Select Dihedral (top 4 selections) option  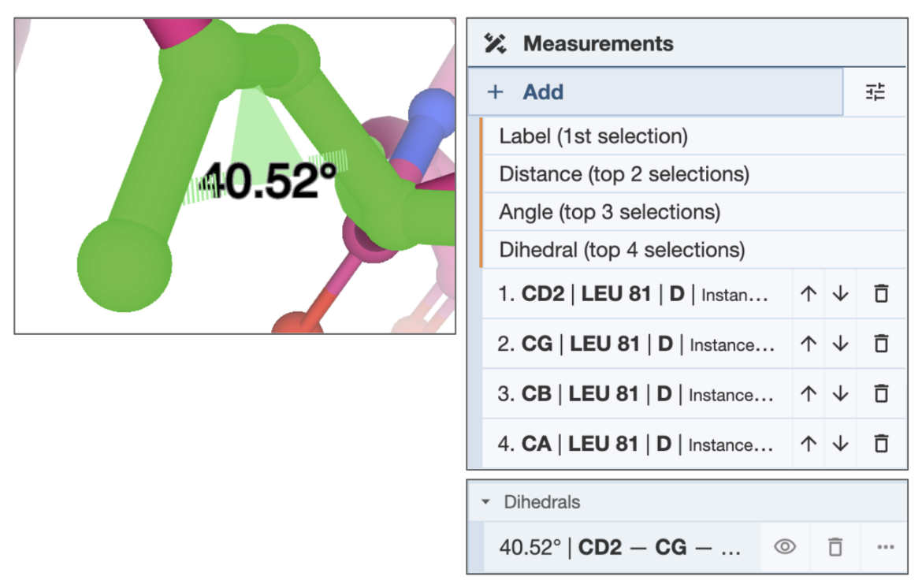coord(622,250)
